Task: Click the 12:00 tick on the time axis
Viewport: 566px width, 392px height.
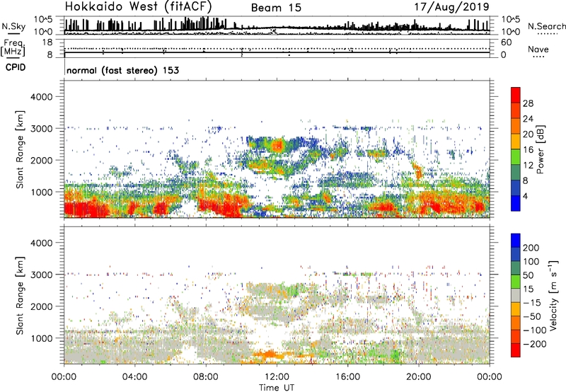Action: (277, 376)
